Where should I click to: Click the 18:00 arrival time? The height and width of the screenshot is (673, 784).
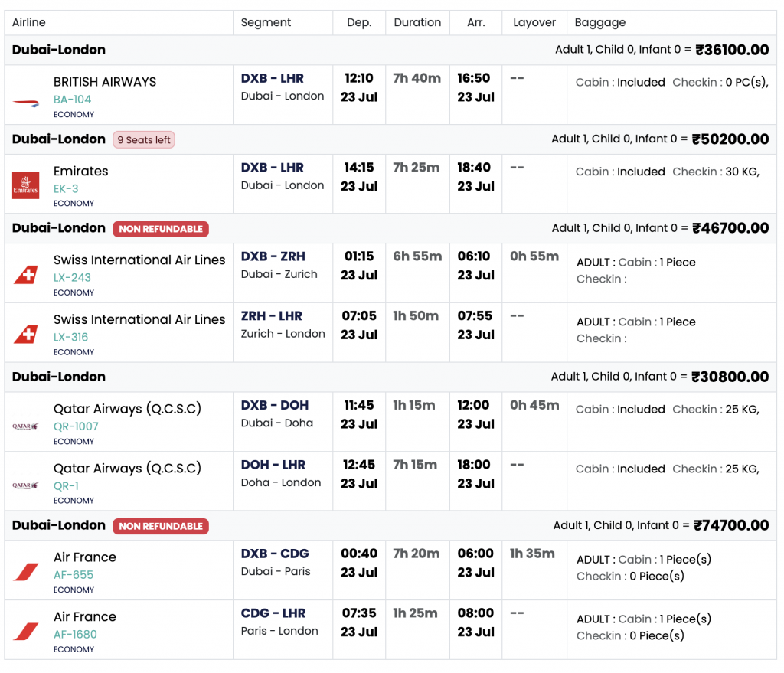pos(473,465)
